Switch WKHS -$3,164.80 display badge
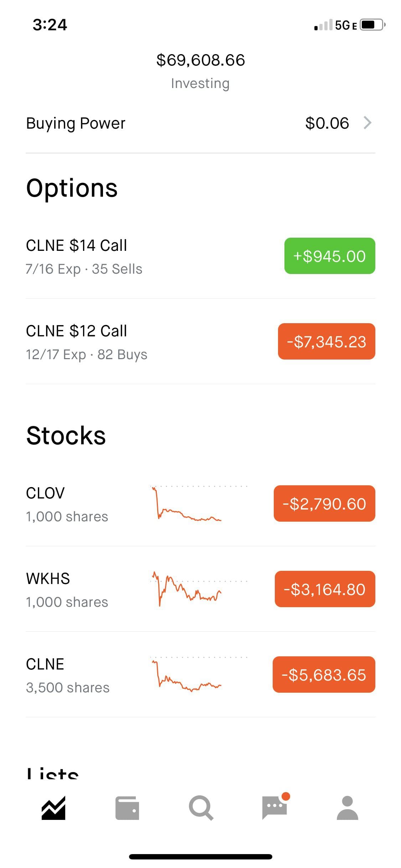Viewport: 401px width, 868px height. click(x=325, y=589)
